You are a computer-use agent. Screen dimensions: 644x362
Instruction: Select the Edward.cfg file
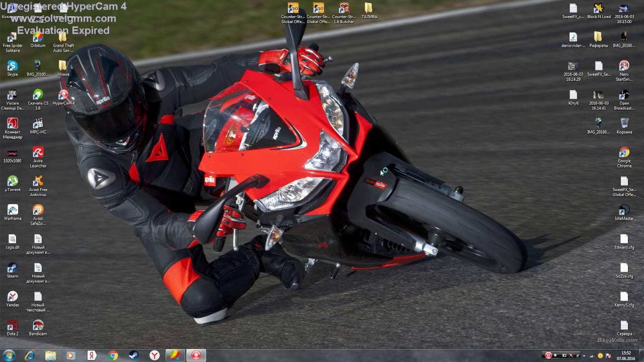click(624, 239)
